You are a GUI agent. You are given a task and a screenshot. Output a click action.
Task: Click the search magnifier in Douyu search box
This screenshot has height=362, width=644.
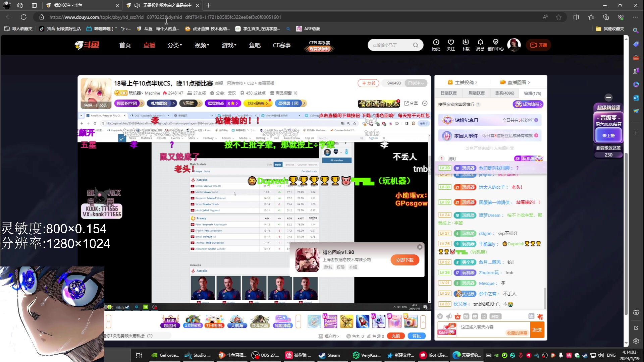coord(416,45)
